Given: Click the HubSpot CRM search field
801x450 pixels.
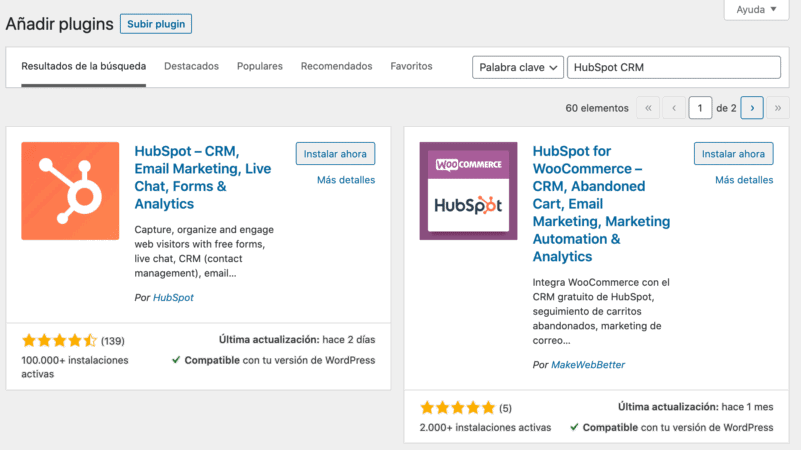Looking at the screenshot, I should click(x=674, y=67).
